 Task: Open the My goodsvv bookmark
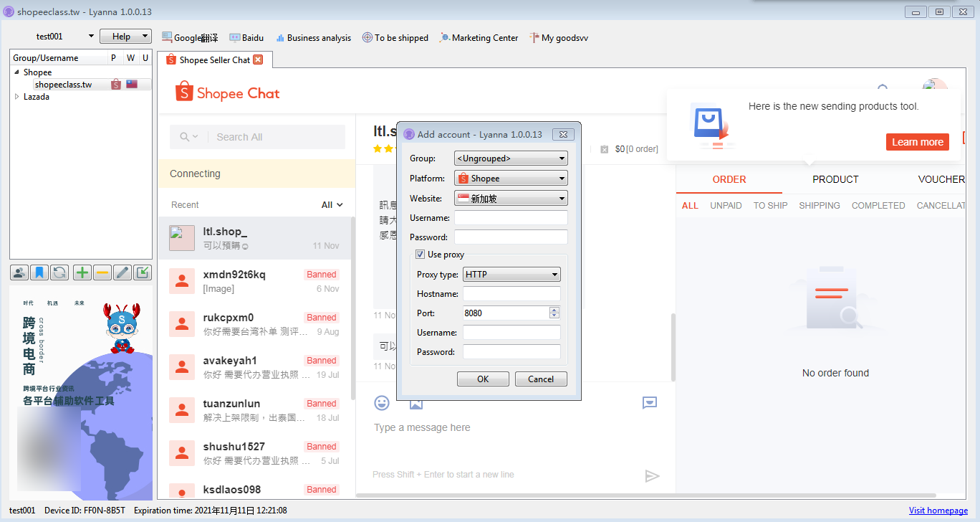pos(559,38)
